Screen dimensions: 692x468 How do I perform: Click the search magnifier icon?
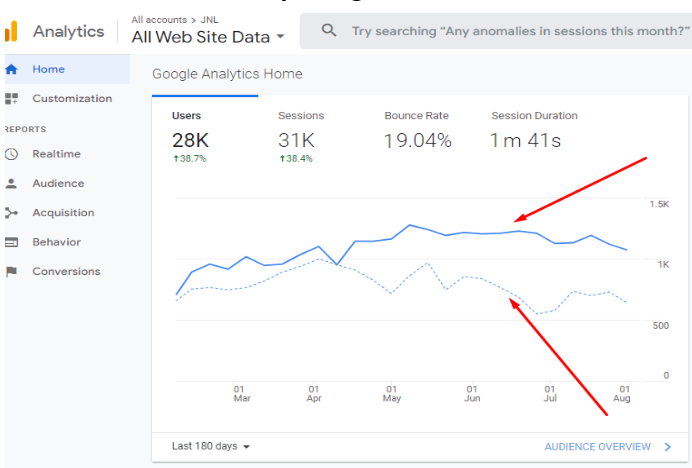pyautogui.click(x=329, y=30)
